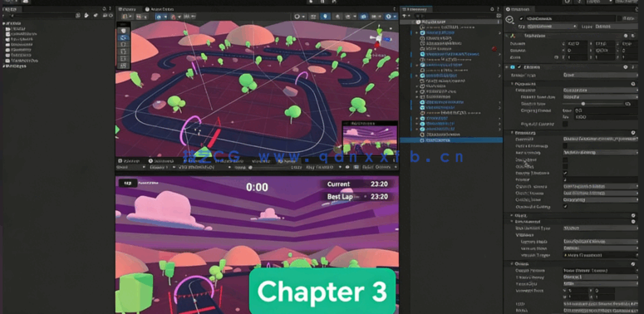The width and height of the screenshot is (644, 314).
Task: Click Scale constrain proportions link icon
Action: point(557,57)
